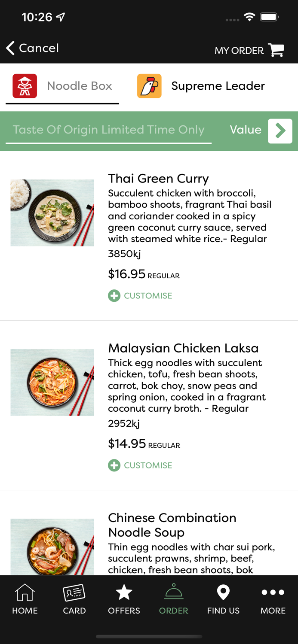Viewport: 298px width, 644px height.
Task: Go back using the Cancel chevron
Action: 10,48
